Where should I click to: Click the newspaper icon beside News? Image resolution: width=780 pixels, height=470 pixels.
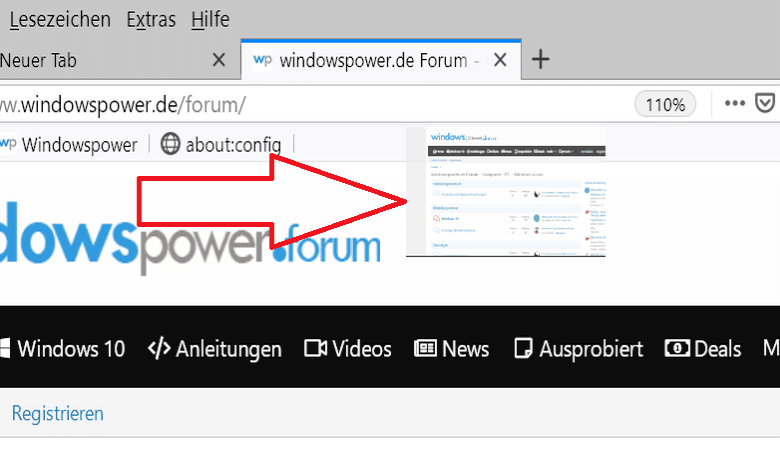click(425, 348)
